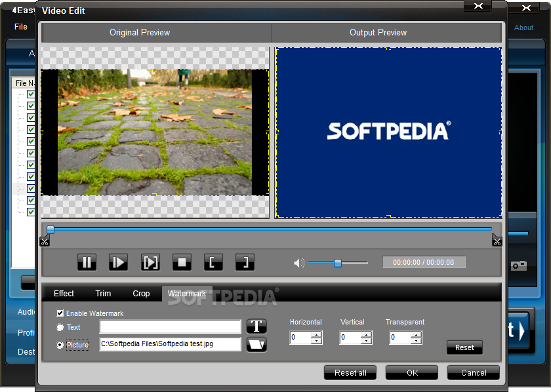
Task: Toggle the first file checkbox in file list
Action: (31, 94)
